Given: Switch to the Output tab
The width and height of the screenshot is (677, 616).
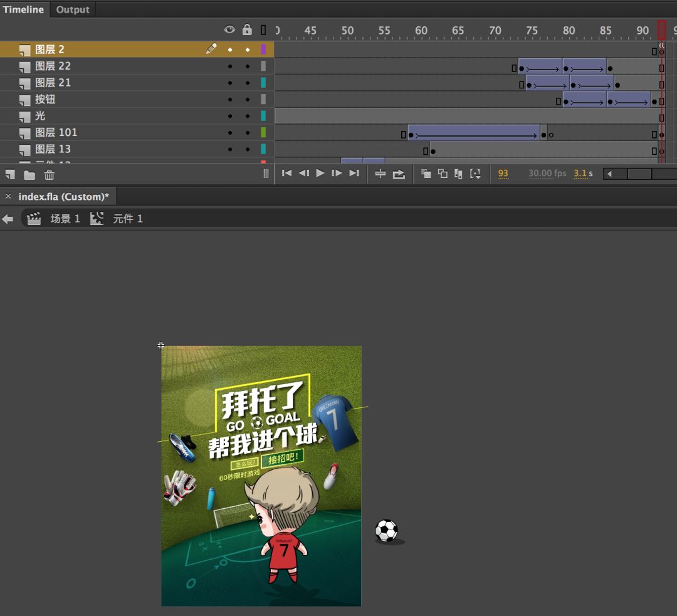Looking at the screenshot, I should (73, 9).
